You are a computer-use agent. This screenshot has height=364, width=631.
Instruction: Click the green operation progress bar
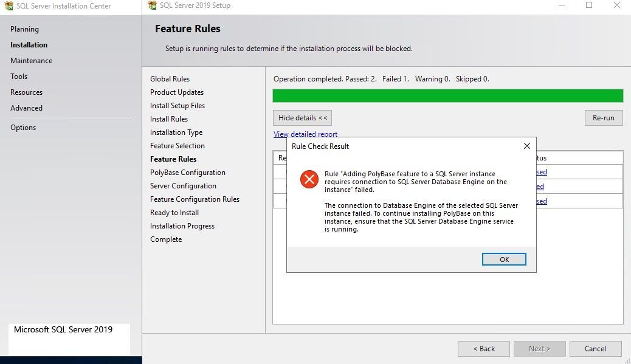point(448,95)
